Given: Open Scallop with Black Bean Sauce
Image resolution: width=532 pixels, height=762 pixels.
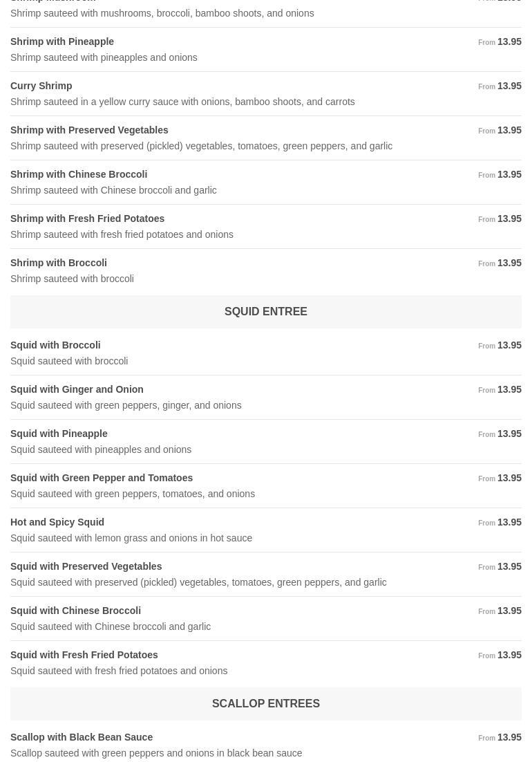Looking at the screenshot, I should pyautogui.click(x=82, y=737).
